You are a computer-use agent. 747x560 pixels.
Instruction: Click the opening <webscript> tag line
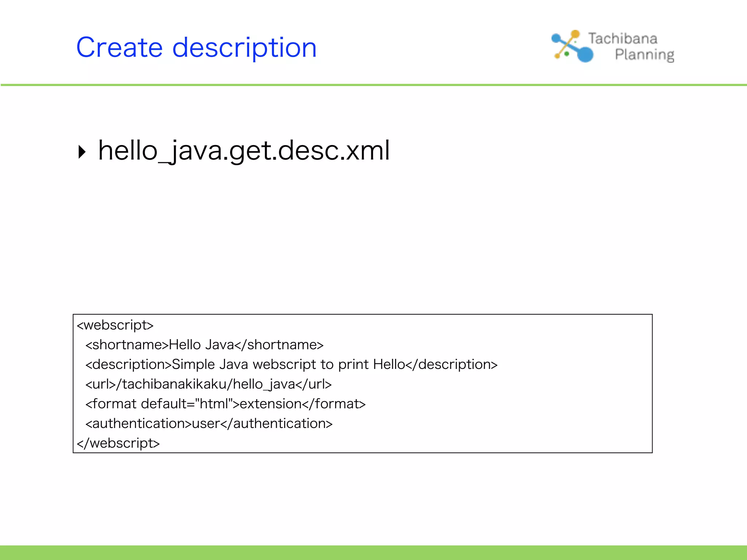click(x=115, y=325)
